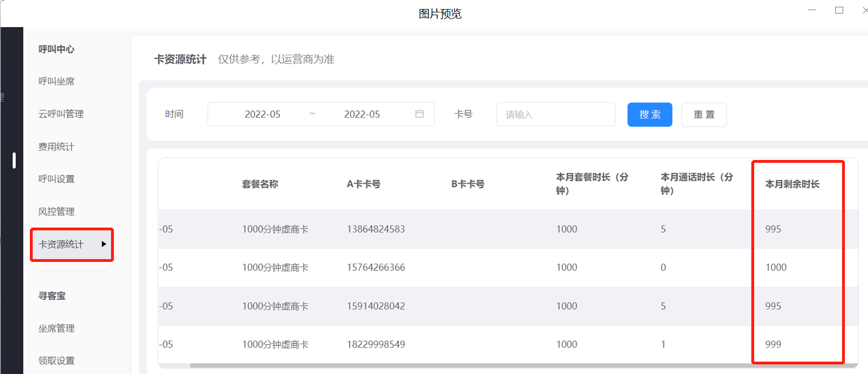Minimize the 图片预览 window
The image size is (868, 374).
[x=812, y=10]
